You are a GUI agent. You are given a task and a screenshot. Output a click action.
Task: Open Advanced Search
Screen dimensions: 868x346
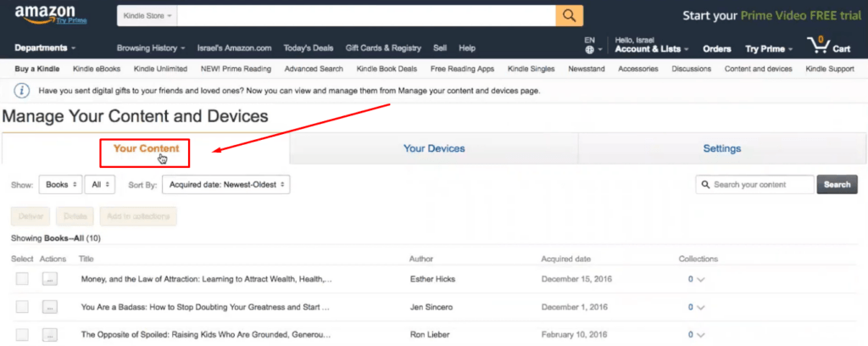click(314, 70)
